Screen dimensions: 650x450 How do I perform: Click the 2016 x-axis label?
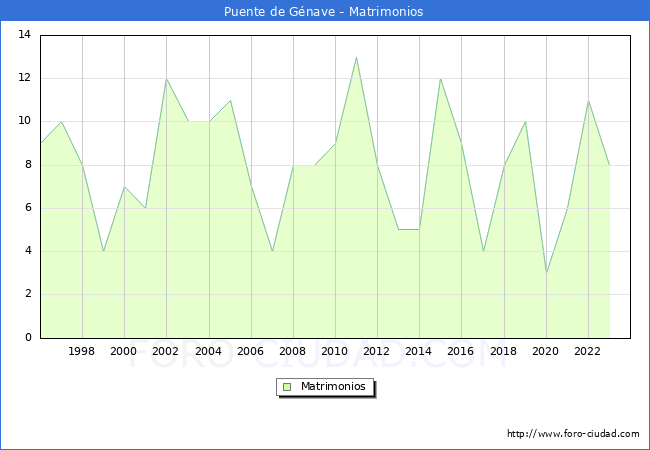[461, 351]
